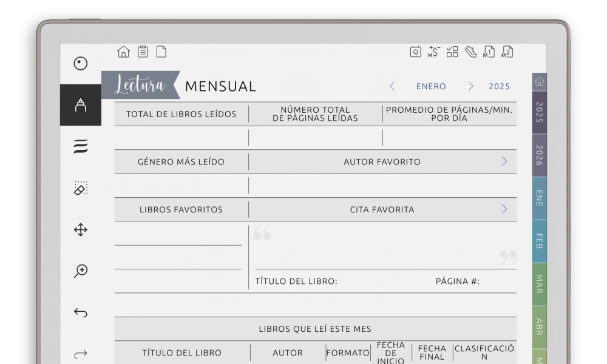Image resolution: width=607 pixels, height=364 pixels.
Task: Click the 'FECHA DE INICIO' column header
Action: point(390,353)
